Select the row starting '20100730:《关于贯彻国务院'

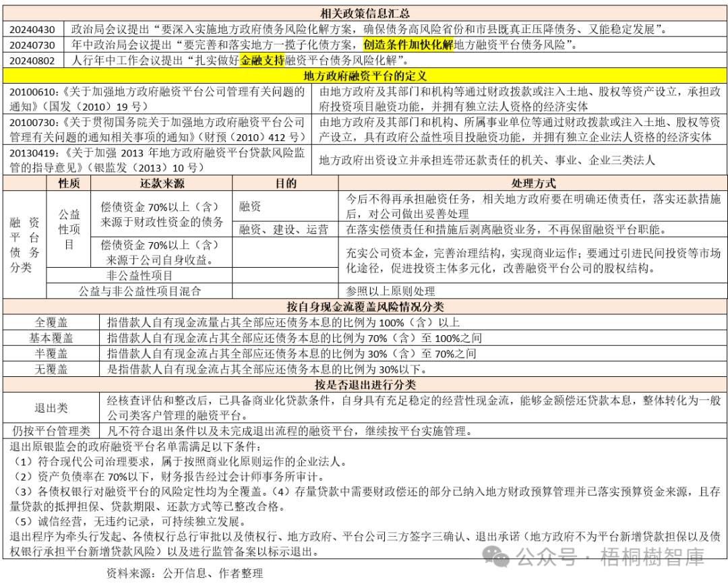click(x=365, y=129)
